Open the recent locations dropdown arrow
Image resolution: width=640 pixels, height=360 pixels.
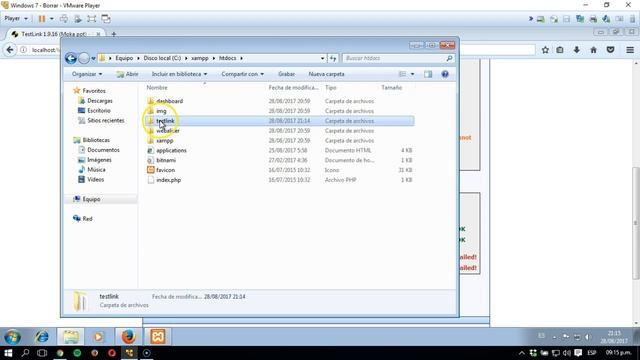[x=93, y=58]
